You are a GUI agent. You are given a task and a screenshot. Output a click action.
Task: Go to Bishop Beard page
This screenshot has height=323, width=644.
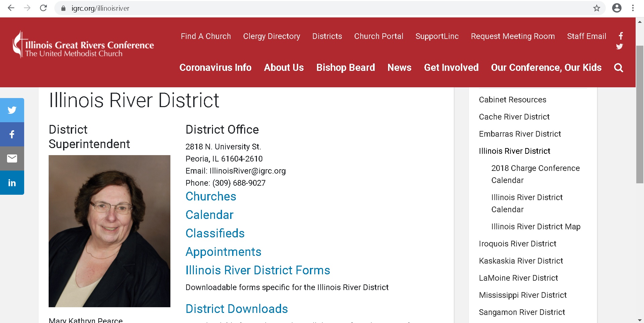pos(345,67)
